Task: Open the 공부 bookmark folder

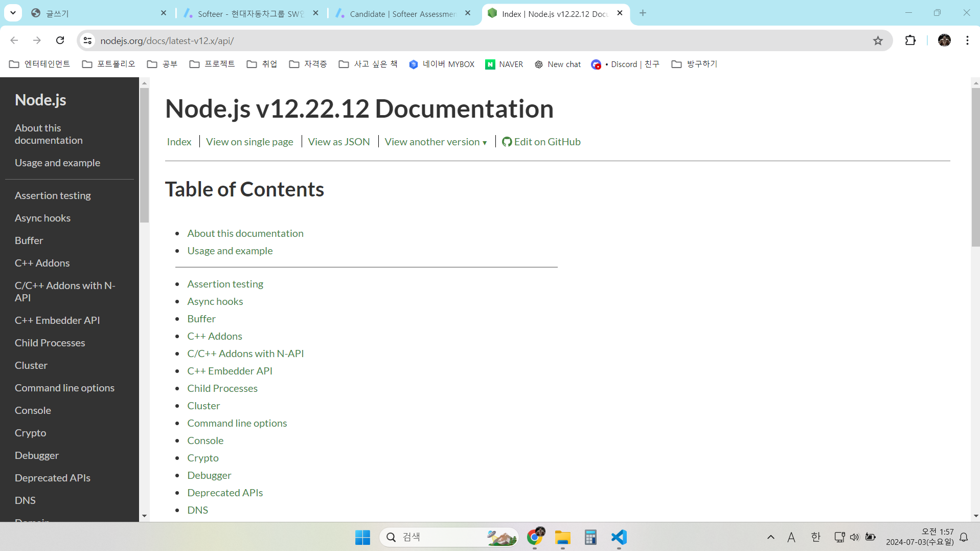Action: point(162,64)
